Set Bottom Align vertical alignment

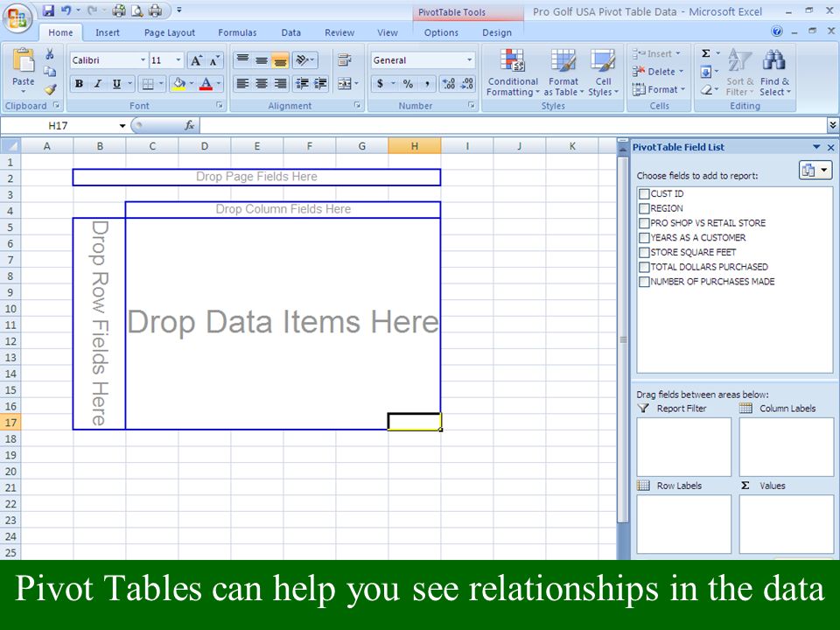[x=280, y=60]
